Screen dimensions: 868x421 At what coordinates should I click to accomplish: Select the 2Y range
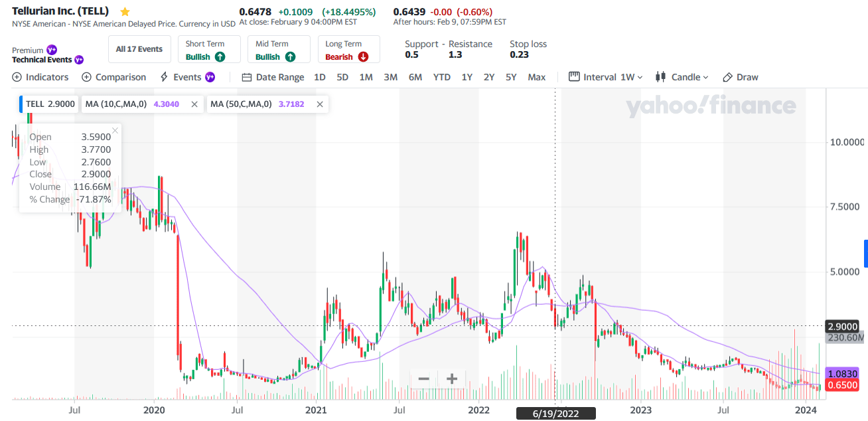(489, 77)
